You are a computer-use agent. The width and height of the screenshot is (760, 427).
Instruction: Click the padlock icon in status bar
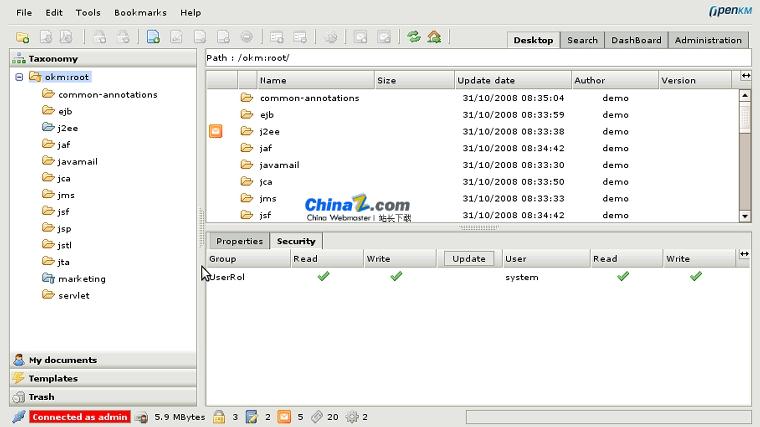pos(219,417)
